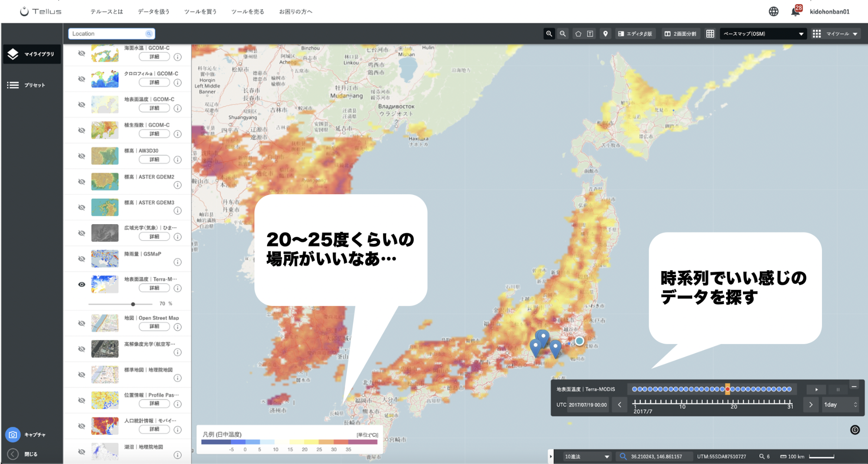The image size is (868, 464).
Task: Open the 1day interval dropdown
Action: pos(840,405)
